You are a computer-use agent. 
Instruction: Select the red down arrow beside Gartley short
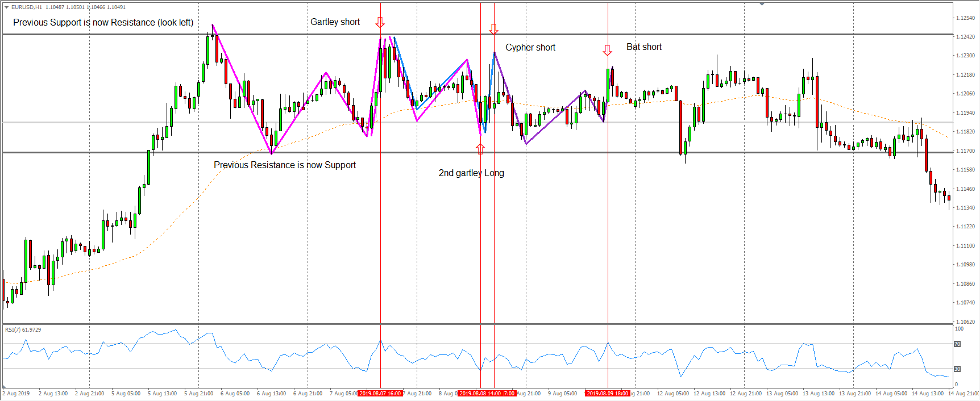[380, 22]
